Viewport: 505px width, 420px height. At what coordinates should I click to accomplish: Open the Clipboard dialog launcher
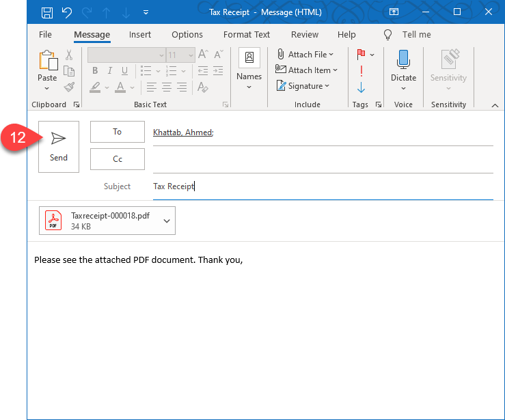click(77, 104)
